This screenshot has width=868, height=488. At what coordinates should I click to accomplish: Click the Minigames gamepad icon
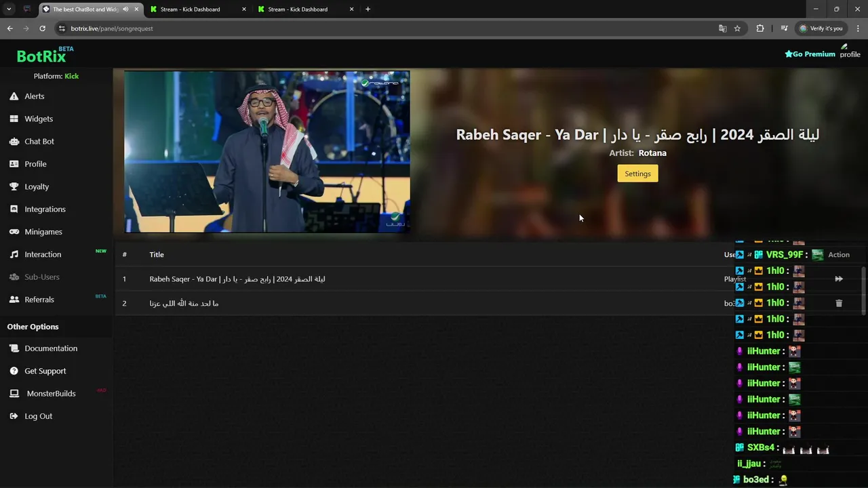point(14,232)
